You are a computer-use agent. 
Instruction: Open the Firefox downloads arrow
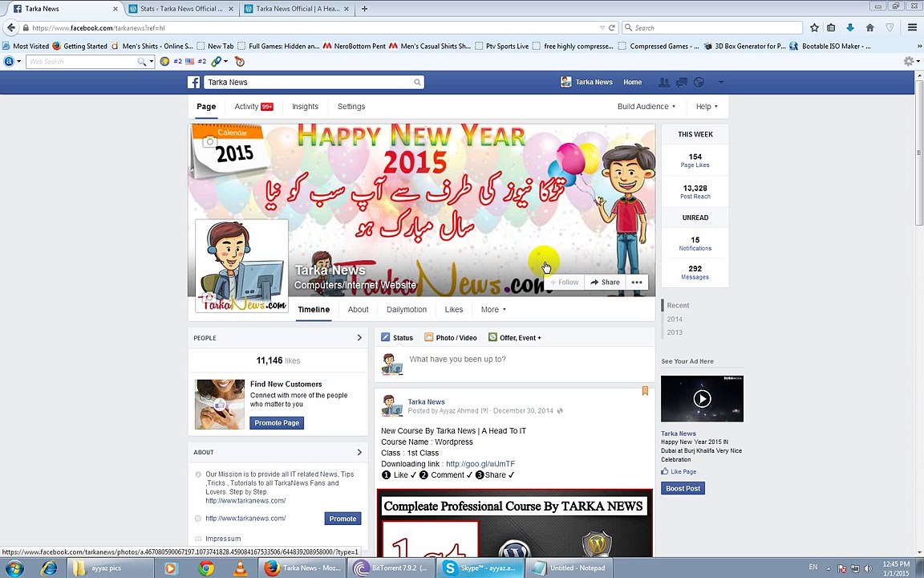849,28
